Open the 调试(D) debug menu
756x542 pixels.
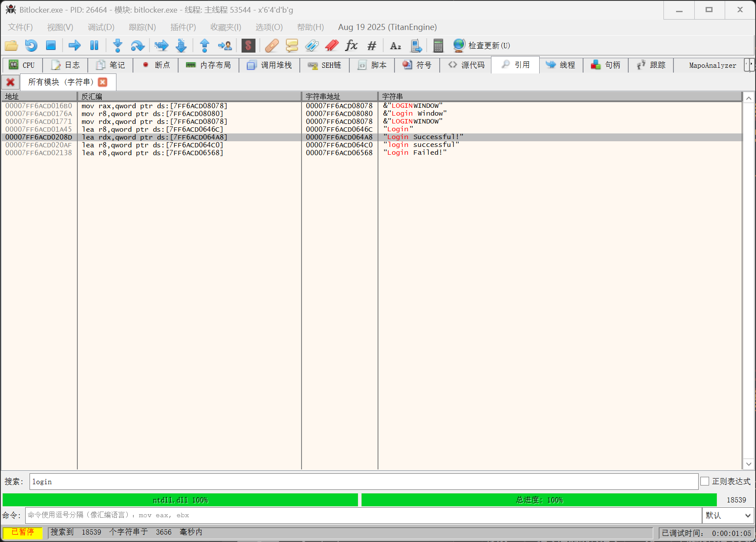[101, 27]
